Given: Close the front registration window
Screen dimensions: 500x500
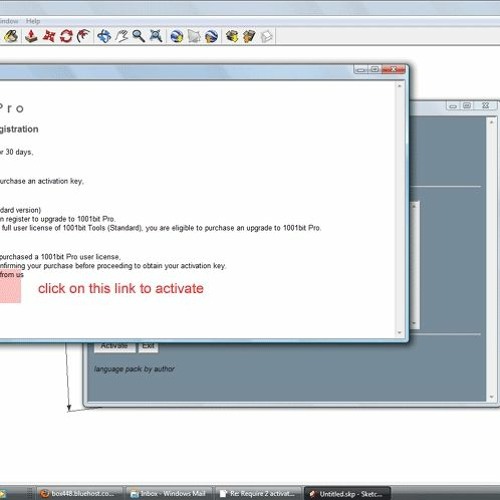Looking at the screenshot, I should point(394,69).
